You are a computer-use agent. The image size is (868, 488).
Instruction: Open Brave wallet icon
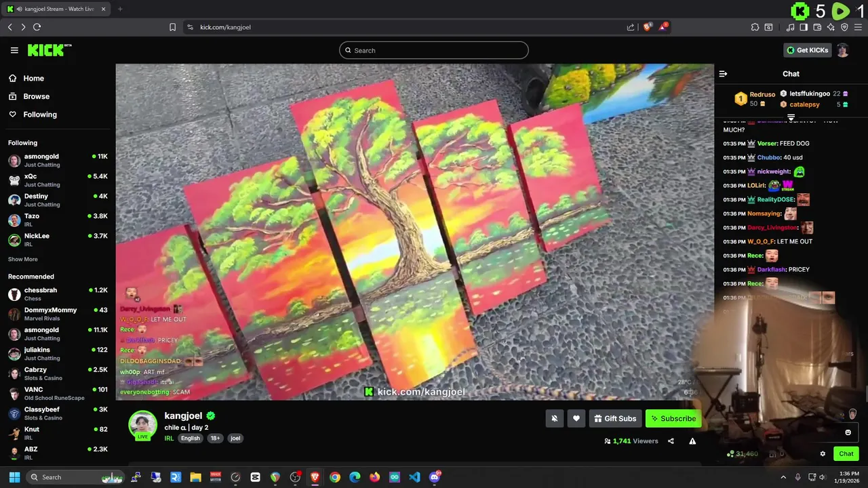817,27
